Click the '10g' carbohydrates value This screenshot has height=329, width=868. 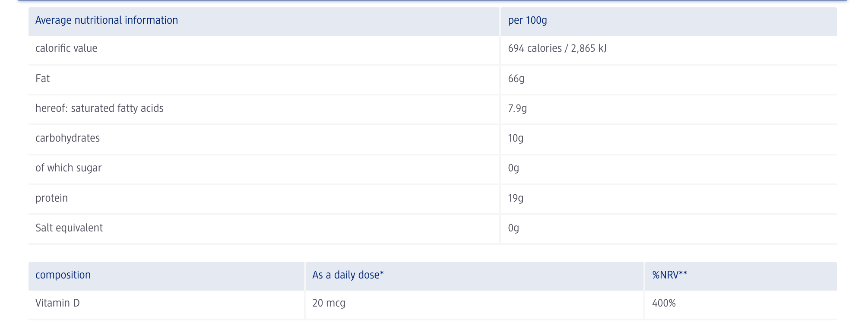point(516,138)
